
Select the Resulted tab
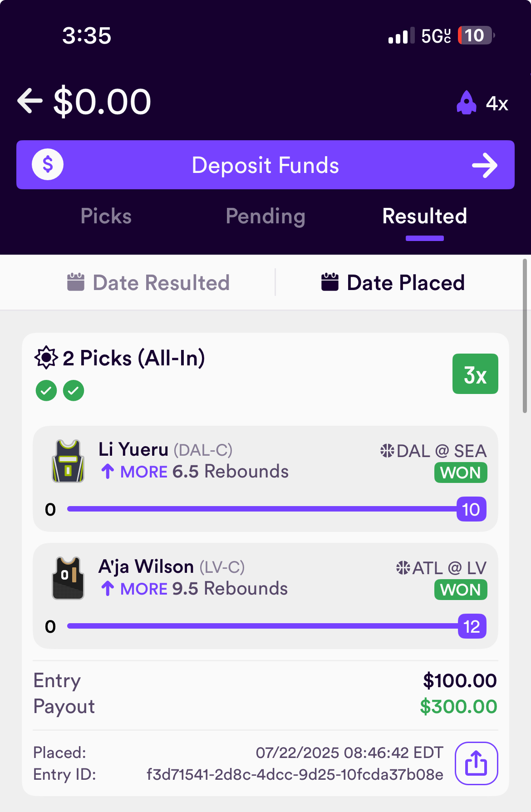tap(424, 216)
